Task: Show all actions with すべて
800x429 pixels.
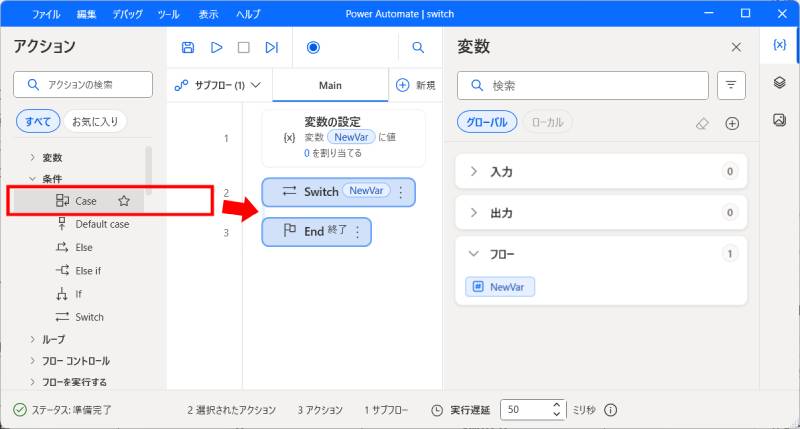Action: [x=38, y=121]
